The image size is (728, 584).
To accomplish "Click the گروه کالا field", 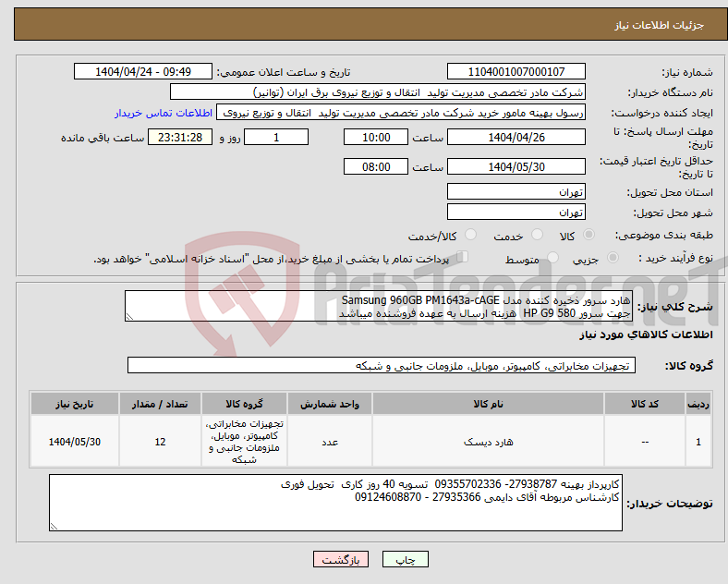I will click(x=382, y=365).
